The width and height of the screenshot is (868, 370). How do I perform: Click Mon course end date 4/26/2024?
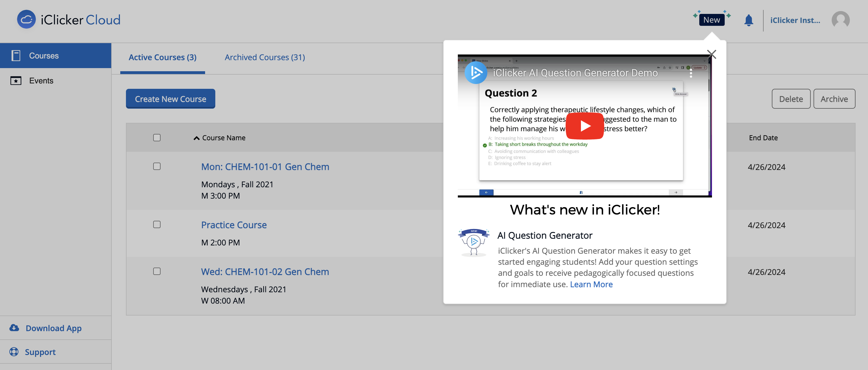pos(766,167)
